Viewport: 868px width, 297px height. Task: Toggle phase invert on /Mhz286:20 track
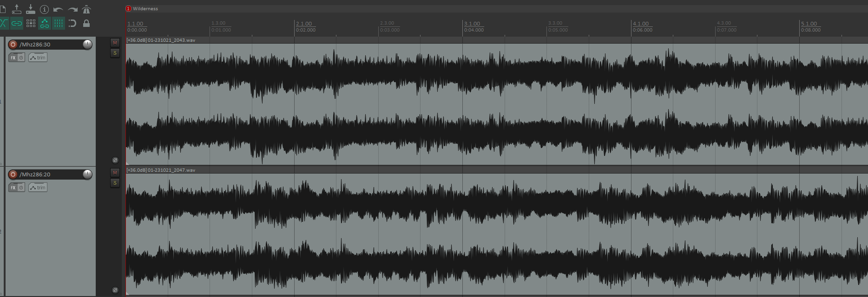115,290
